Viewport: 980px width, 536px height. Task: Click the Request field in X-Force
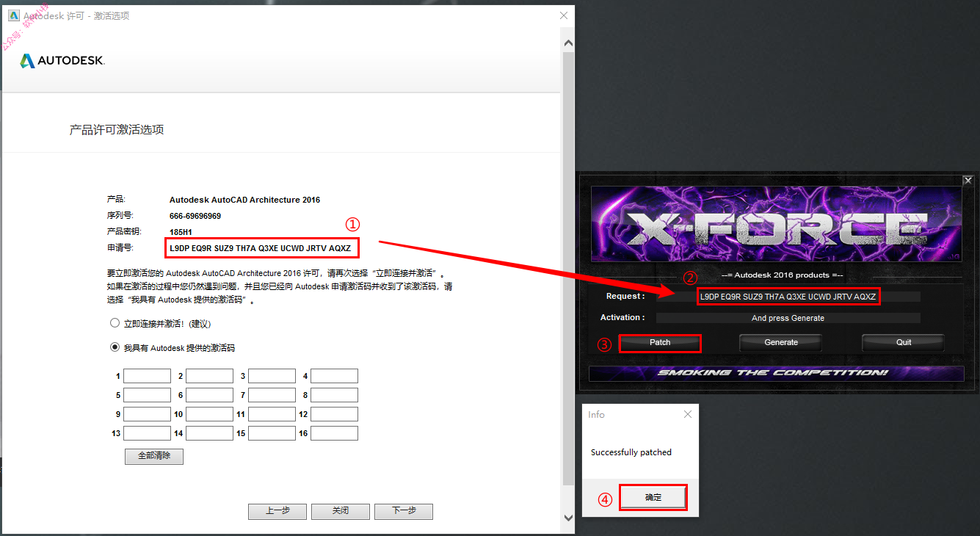788,297
